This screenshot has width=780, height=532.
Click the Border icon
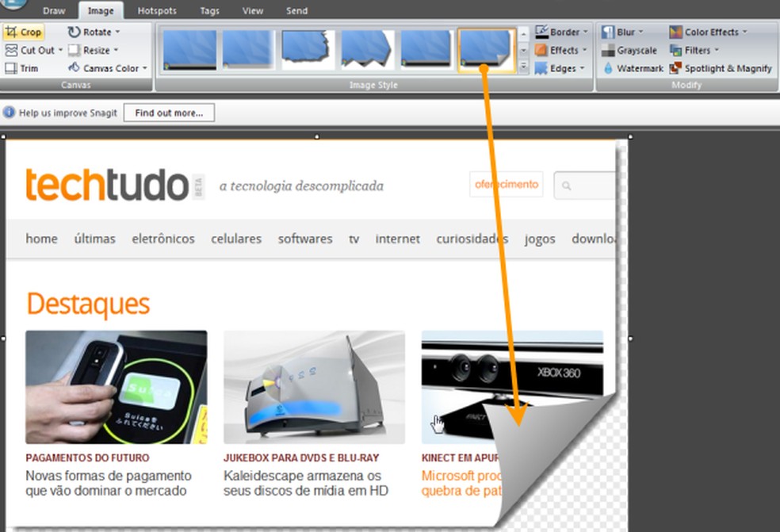tap(541, 32)
